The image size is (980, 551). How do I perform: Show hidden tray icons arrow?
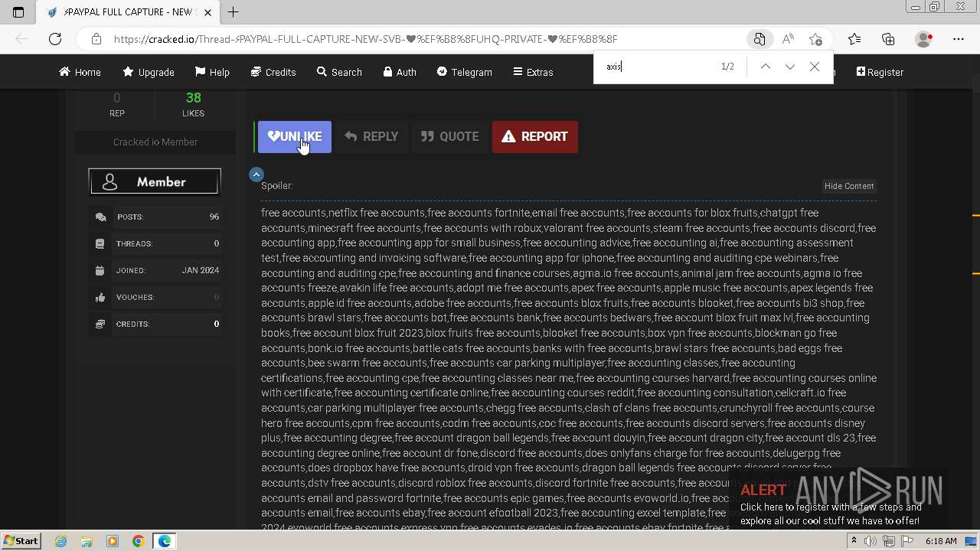854,541
